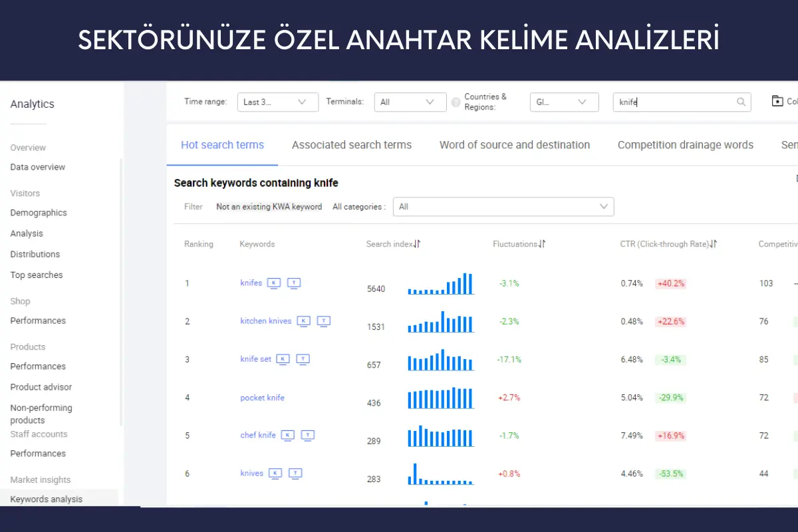Screen dimensions: 798x532
Task: Click the T icon beside knife set
Action: pos(303,359)
